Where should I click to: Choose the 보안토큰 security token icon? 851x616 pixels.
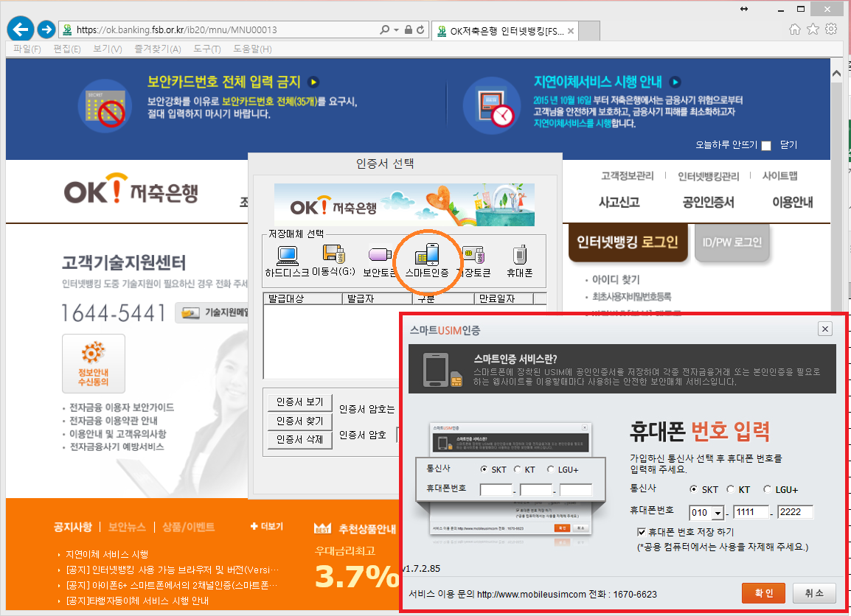pos(380,256)
